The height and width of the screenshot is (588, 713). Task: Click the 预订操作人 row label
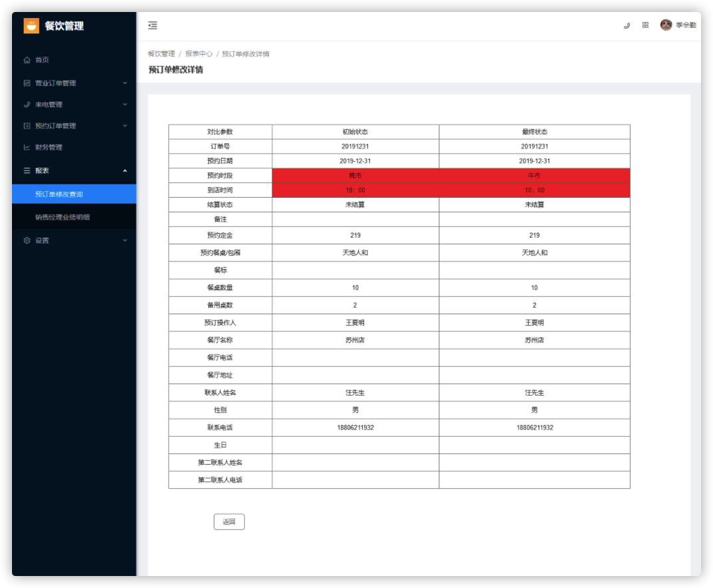tap(220, 322)
